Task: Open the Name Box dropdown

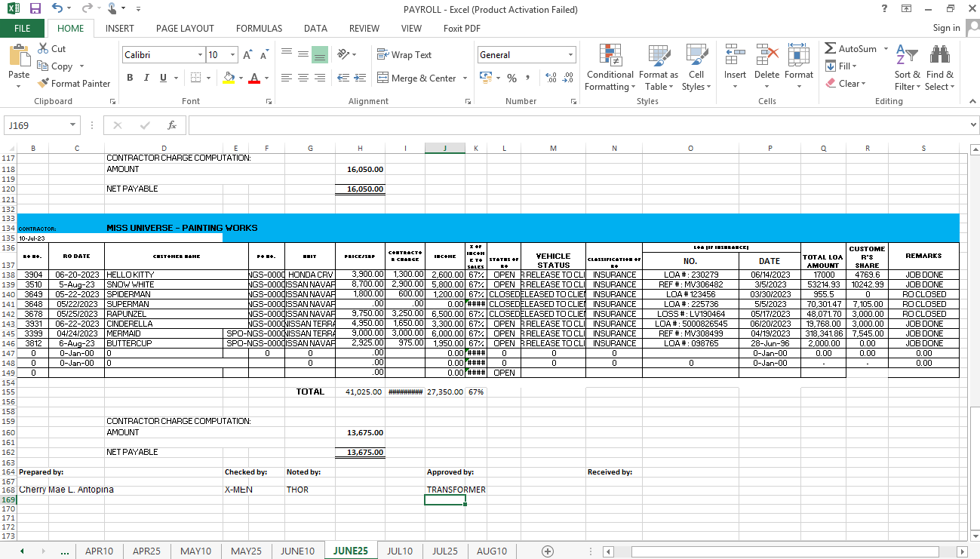Action: tap(73, 125)
